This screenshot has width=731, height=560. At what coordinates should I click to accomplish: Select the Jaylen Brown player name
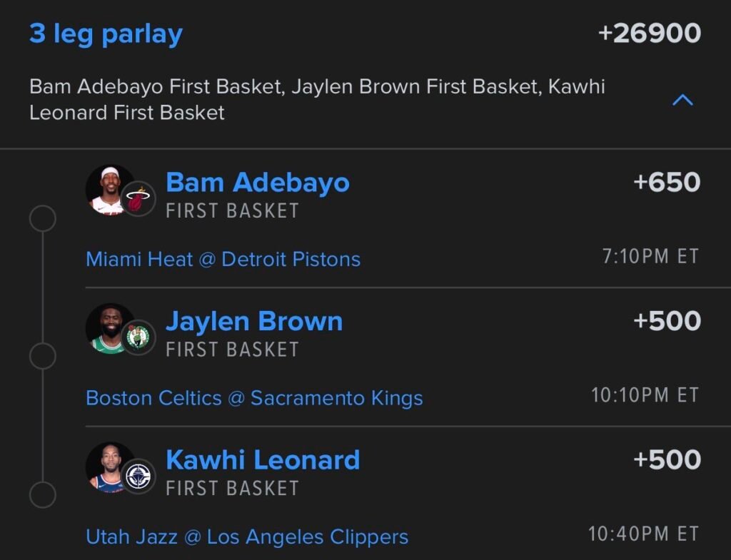tap(254, 322)
